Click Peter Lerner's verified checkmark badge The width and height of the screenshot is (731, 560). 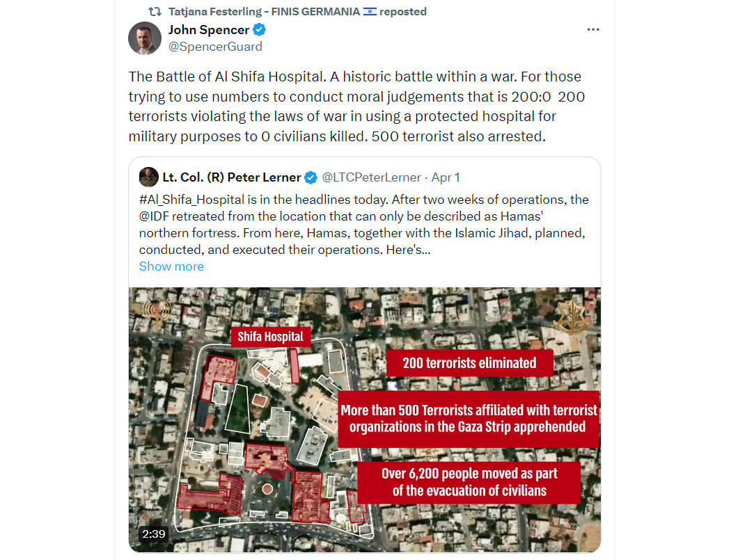pos(311,177)
